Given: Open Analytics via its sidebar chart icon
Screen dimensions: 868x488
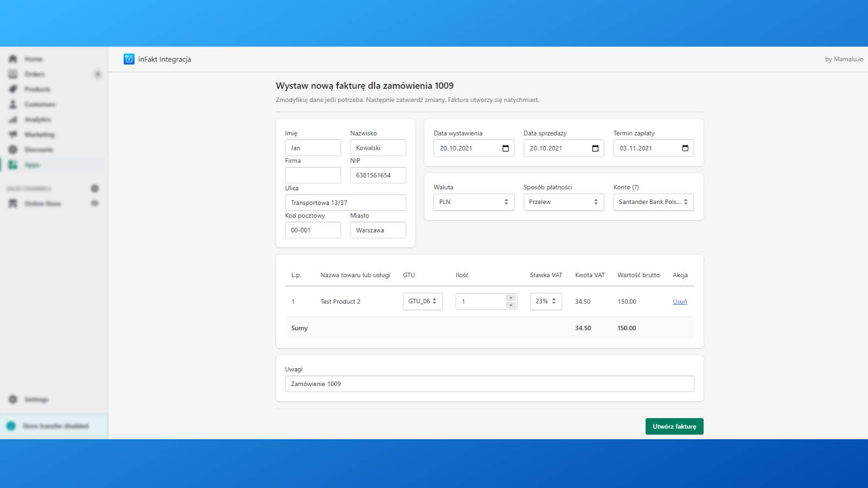Looking at the screenshot, I should click(13, 119).
